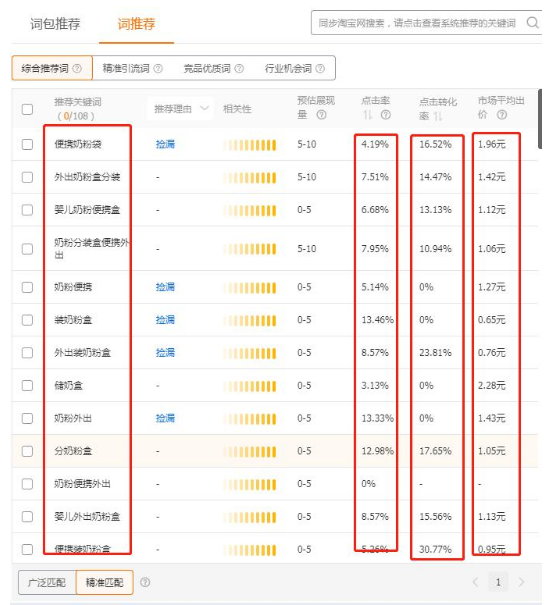Image resolution: width=550 pixels, height=605 pixels.
Task: Switch to the 词包推荐 tab
Action: tap(55, 24)
